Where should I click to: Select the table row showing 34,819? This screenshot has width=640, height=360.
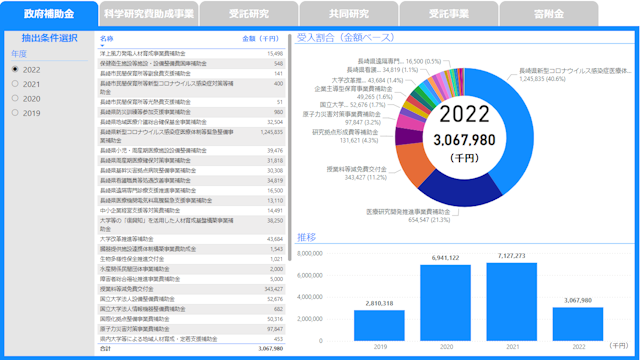pyautogui.click(x=191, y=180)
